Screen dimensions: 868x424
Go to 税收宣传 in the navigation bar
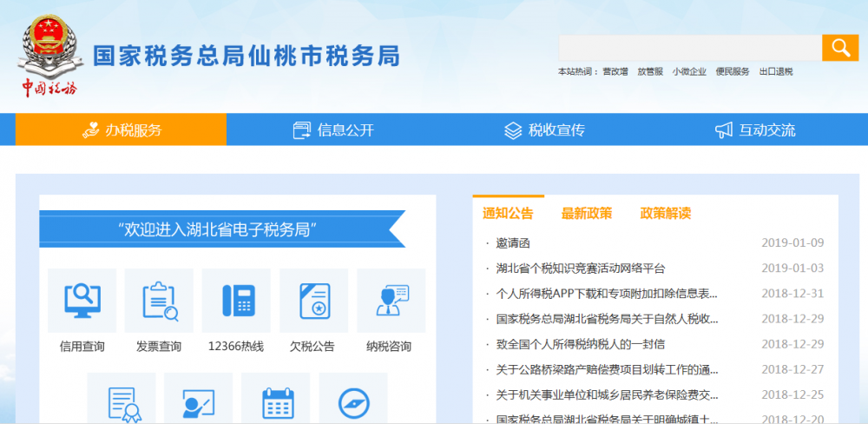click(x=544, y=130)
